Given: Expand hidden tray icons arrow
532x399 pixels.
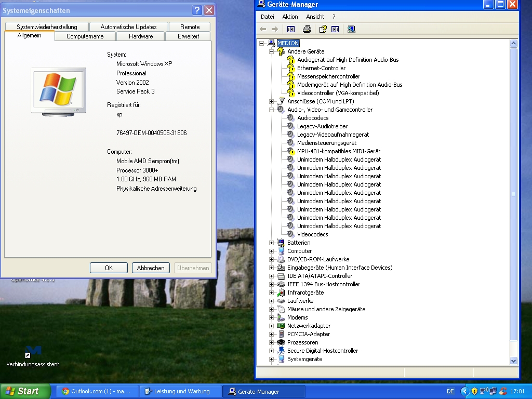Looking at the screenshot, I should coord(465,391).
